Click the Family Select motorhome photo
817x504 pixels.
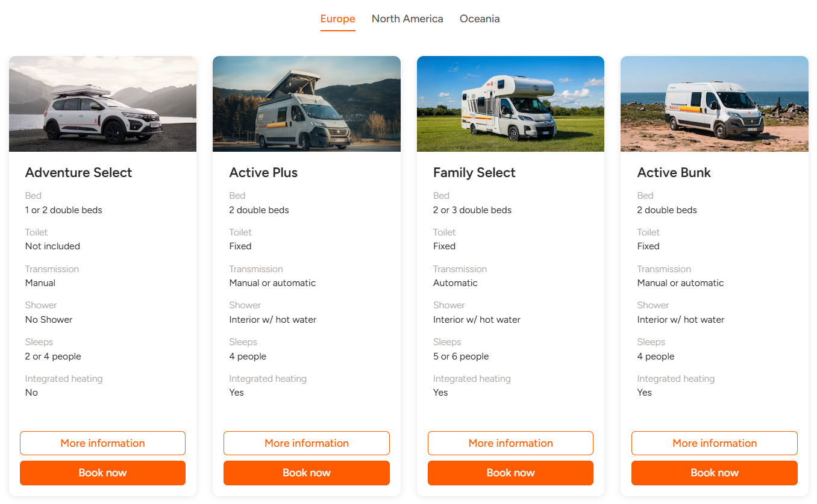510,104
